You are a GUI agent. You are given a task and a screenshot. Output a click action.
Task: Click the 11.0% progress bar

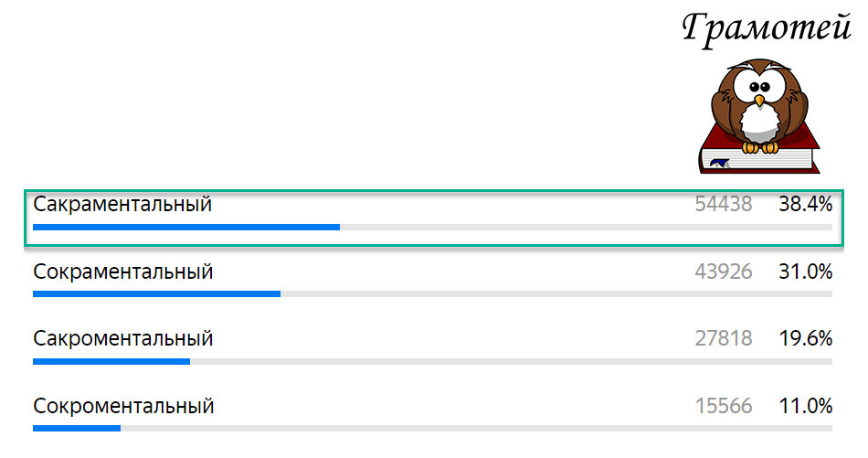click(432, 429)
